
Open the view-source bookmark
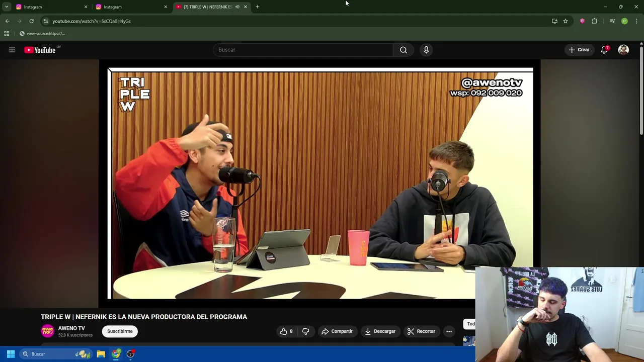coord(42,34)
